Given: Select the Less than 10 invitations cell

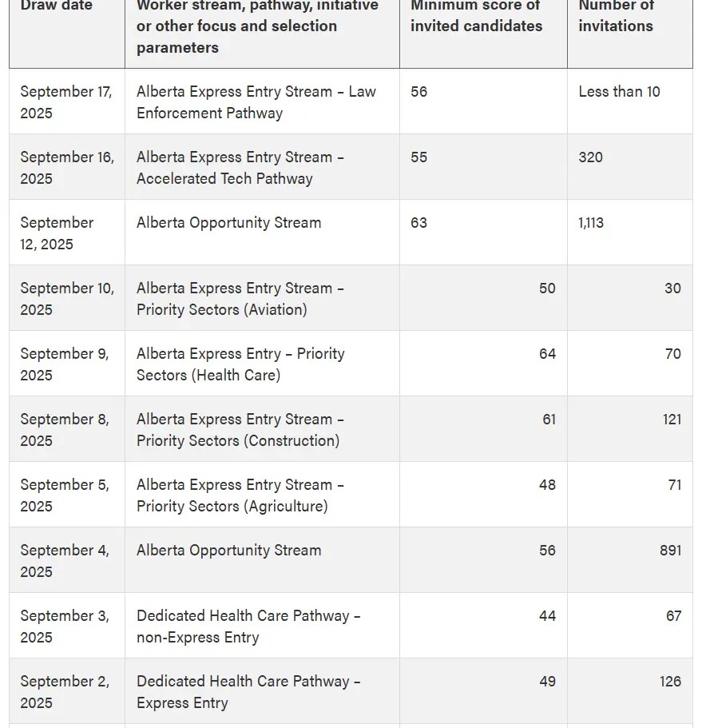Looking at the screenshot, I should coord(619,92).
